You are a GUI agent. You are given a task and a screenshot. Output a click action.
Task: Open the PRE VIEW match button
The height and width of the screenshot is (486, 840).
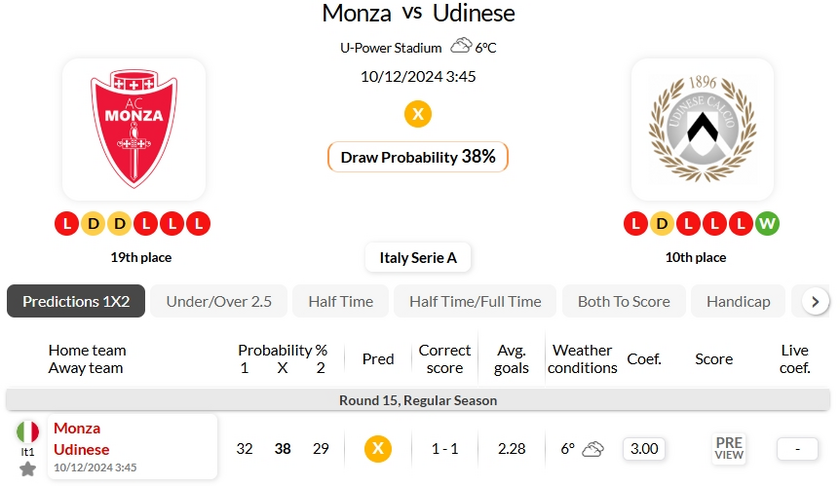729,448
